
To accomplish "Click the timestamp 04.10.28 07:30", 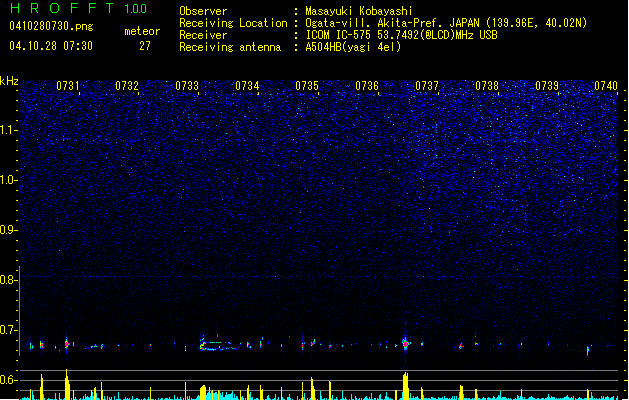I will point(51,46).
